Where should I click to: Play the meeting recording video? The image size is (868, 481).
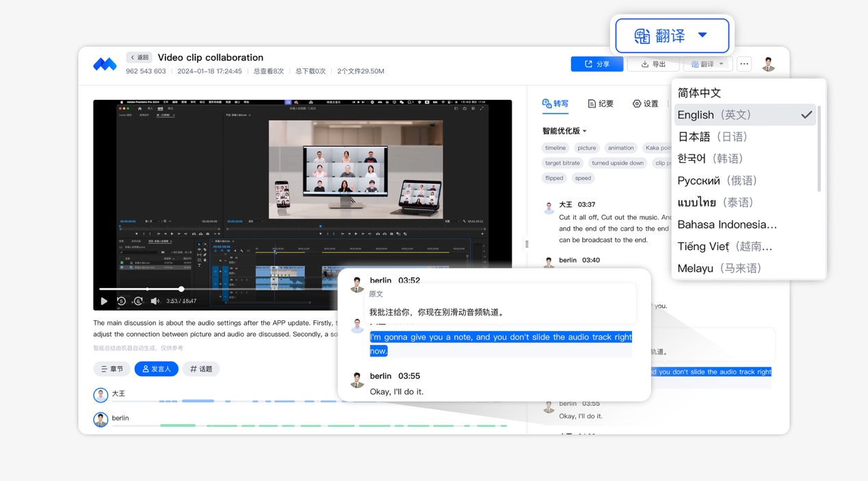click(104, 301)
